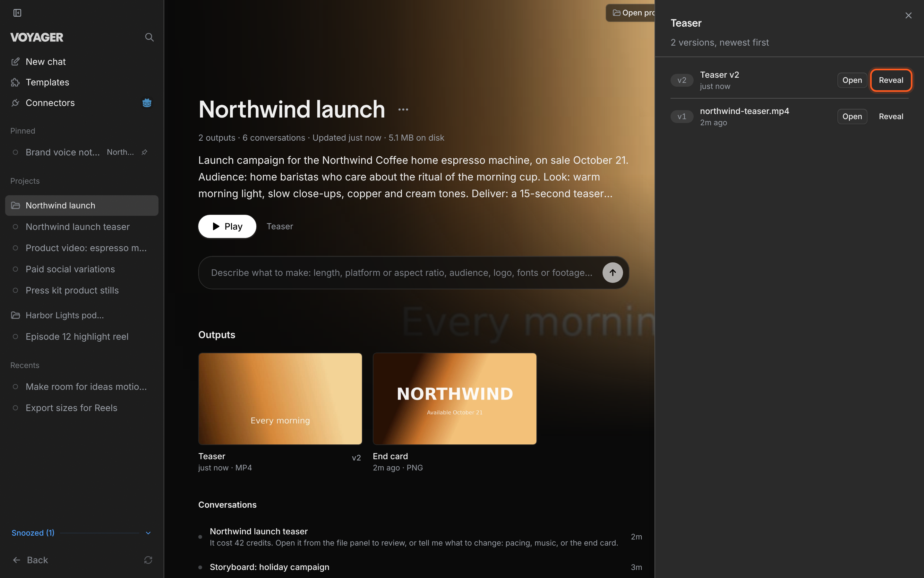Open the project options ellipsis menu
The image size is (924, 578).
403,110
